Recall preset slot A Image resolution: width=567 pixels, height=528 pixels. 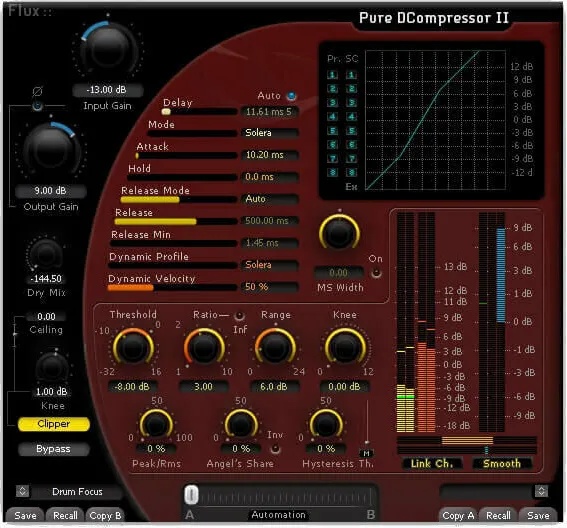[x=65, y=515]
